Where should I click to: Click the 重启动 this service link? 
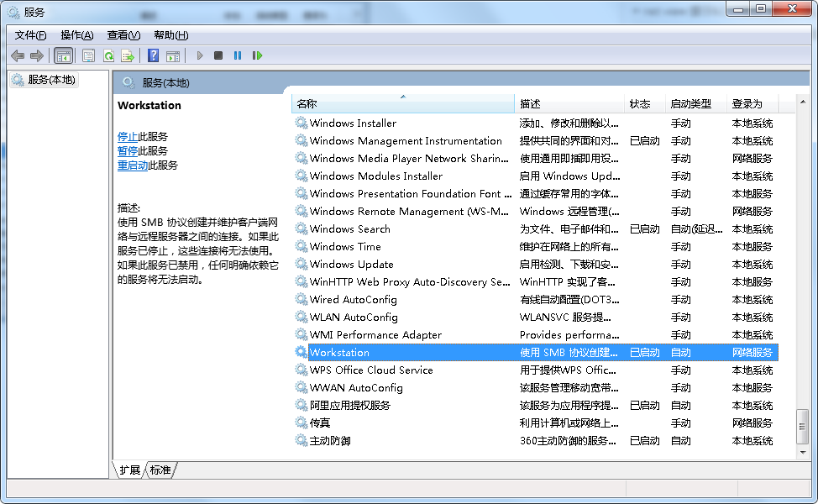tap(133, 165)
